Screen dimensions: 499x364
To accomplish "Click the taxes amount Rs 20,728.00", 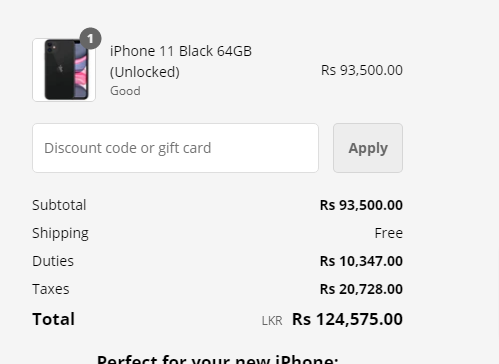I will coord(361,289).
